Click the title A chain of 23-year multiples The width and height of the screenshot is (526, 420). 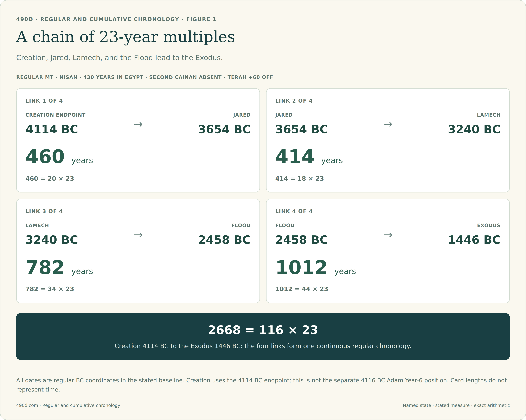126,37
